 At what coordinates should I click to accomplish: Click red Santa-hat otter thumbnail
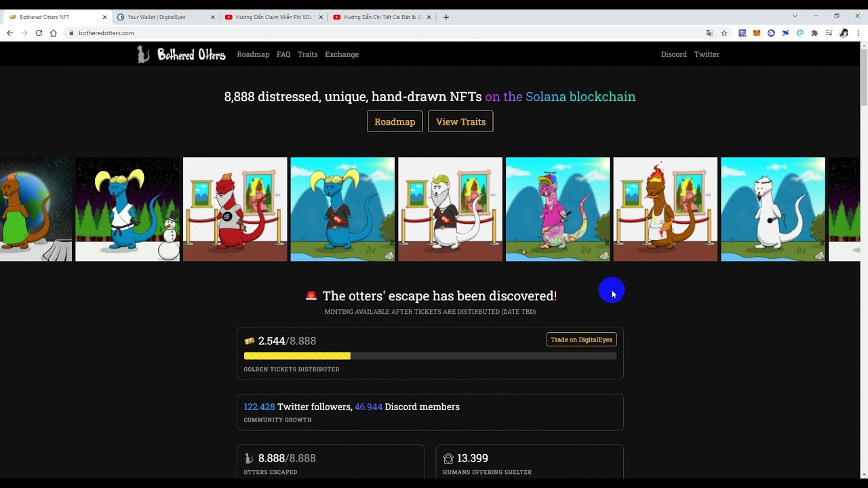tap(235, 209)
